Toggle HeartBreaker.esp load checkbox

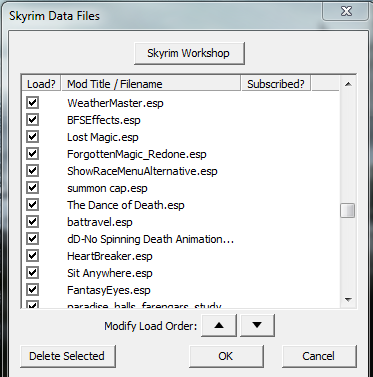[x=33, y=256]
